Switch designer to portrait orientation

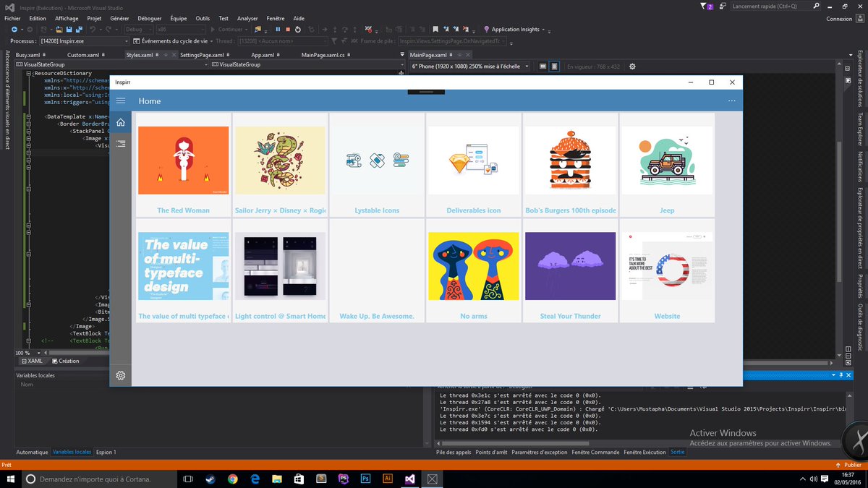coord(554,67)
